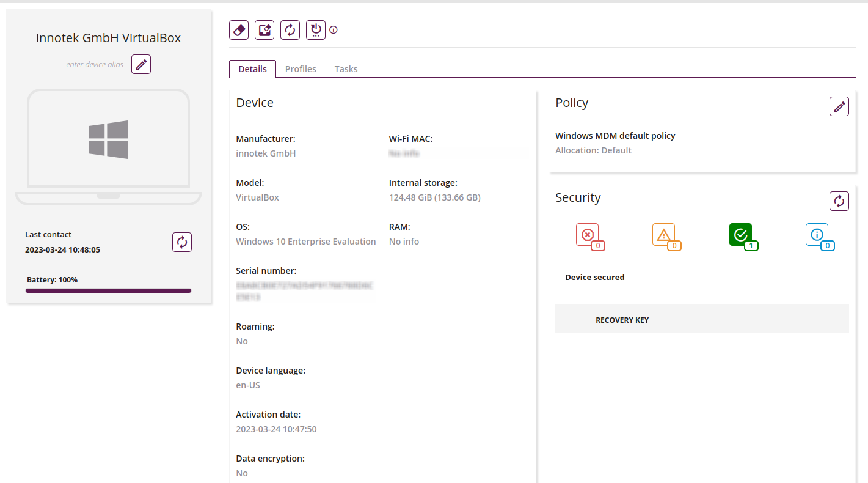Image resolution: width=868 pixels, height=483 pixels.
Task: Switch to the Details tab
Action: tap(252, 69)
